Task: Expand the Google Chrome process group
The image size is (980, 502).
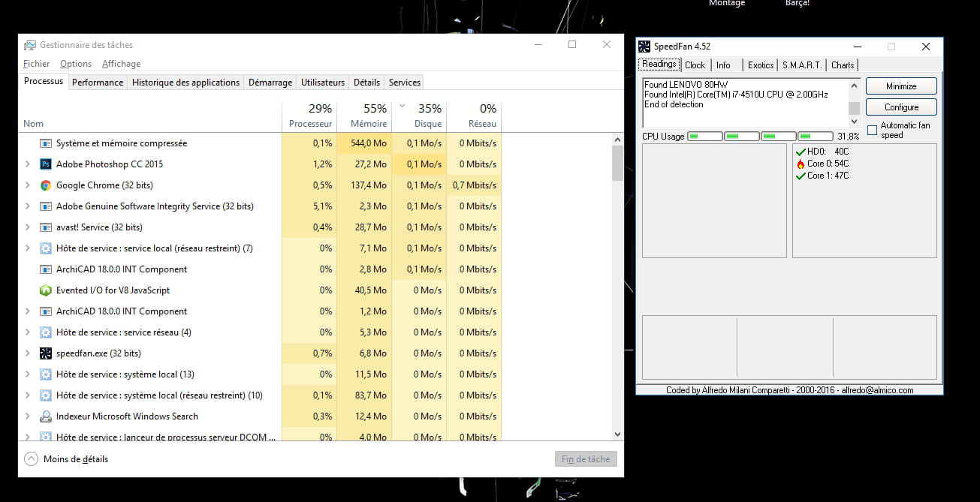Action: (28, 185)
